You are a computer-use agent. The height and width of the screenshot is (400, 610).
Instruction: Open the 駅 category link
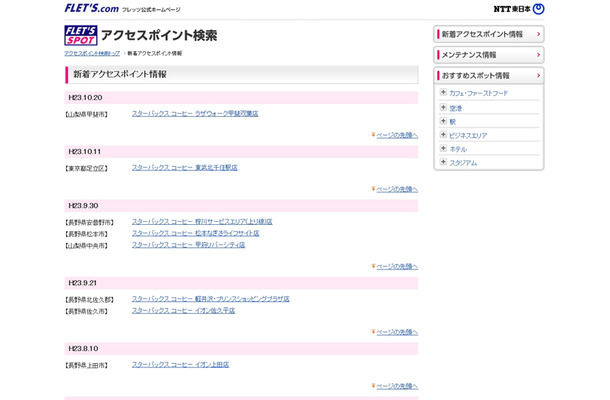click(452, 122)
